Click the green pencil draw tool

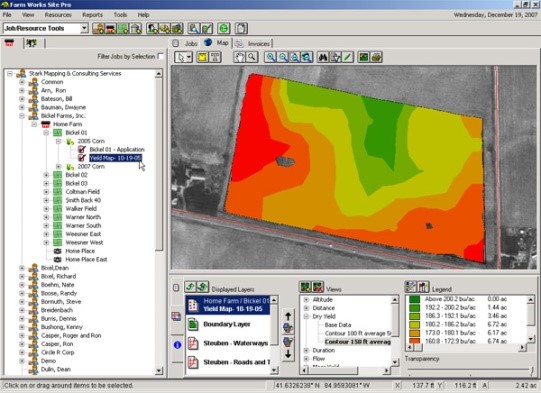click(x=348, y=57)
